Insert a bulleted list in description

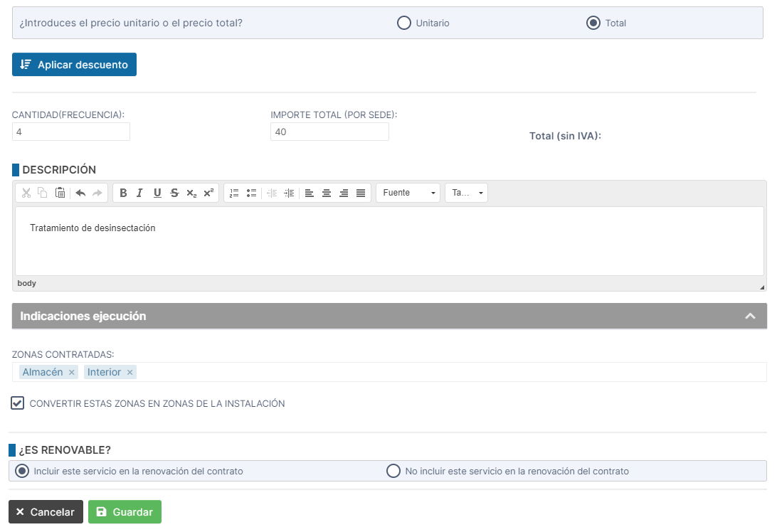[x=251, y=193]
